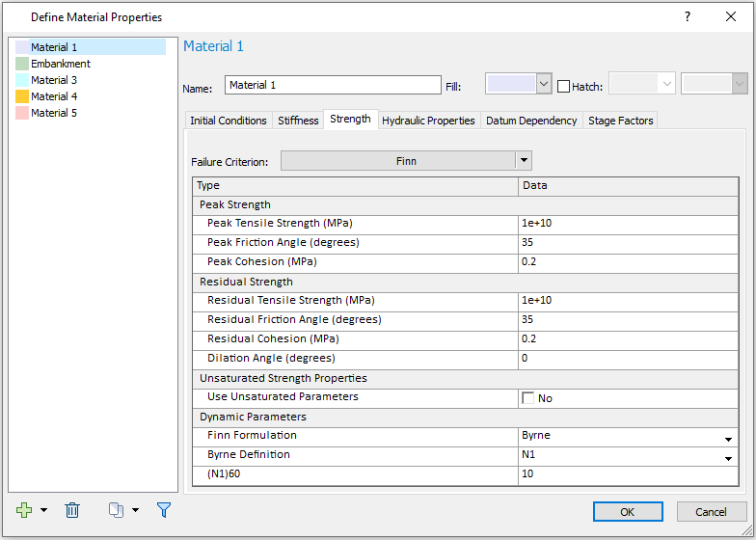Image resolution: width=756 pixels, height=540 pixels.
Task: Select Embankment in the material list
Action: click(60, 64)
